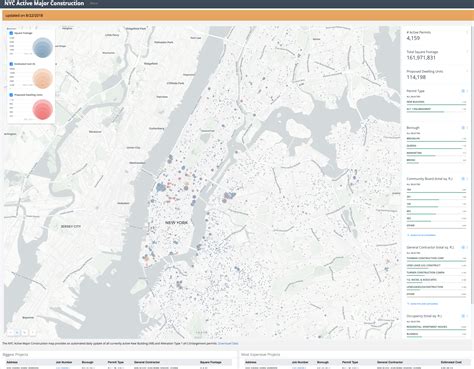The image size is (474, 369).
Task: Click the search categories link under General Contractor
Action: click(423, 304)
